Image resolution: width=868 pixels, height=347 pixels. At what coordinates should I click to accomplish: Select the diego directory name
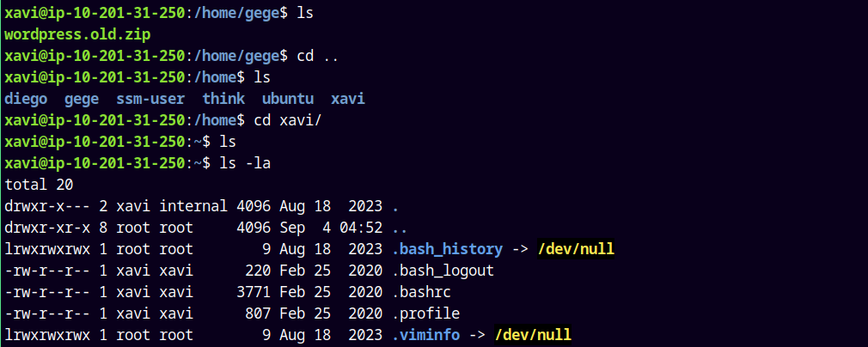pos(26,99)
